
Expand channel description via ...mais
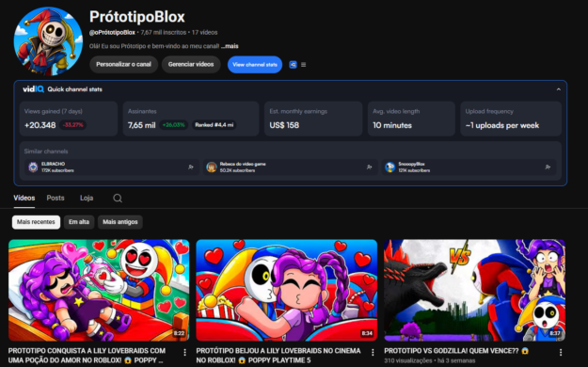coord(230,46)
